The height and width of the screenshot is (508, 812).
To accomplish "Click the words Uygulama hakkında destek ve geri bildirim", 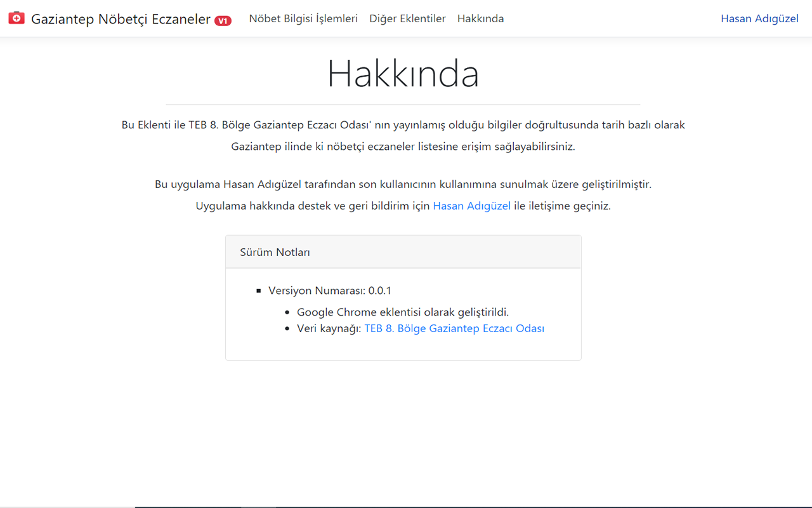I will tap(303, 206).
